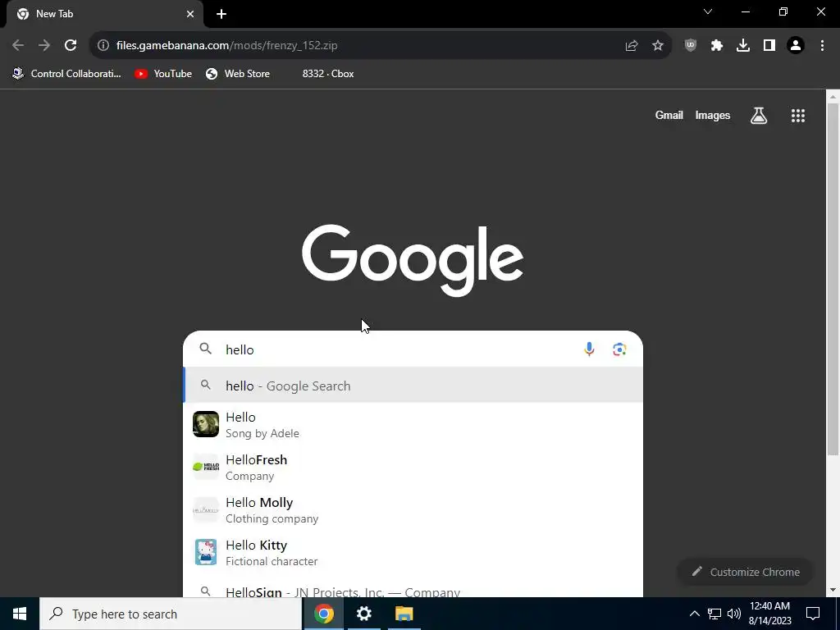This screenshot has height=630, width=840.
Task: Open Search Labs flask icon
Action: (759, 115)
